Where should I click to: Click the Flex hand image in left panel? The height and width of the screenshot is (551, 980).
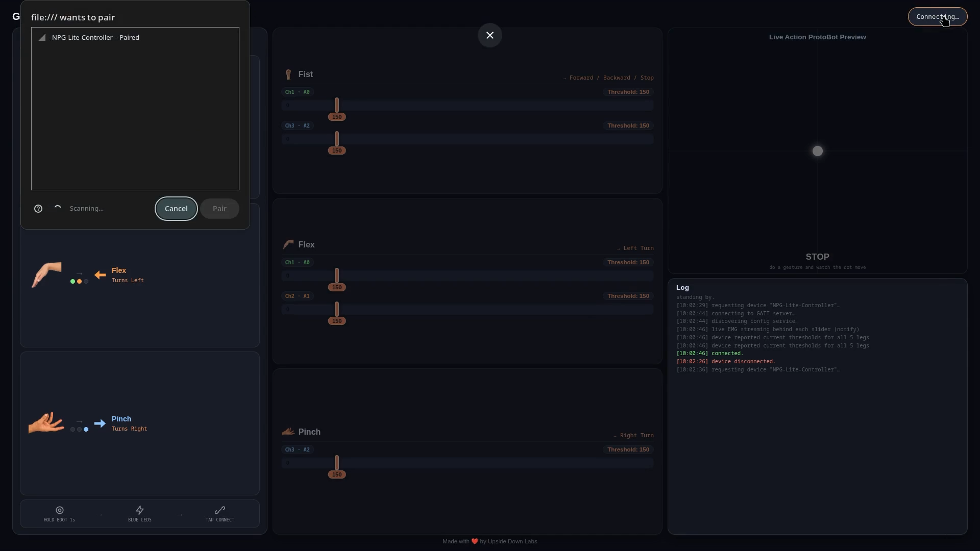coord(46,275)
